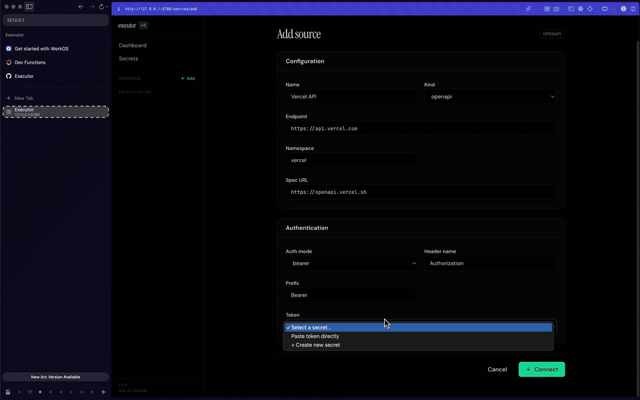Click the executor logo
This screenshot has width=640, height=400.
click(127, 25)
